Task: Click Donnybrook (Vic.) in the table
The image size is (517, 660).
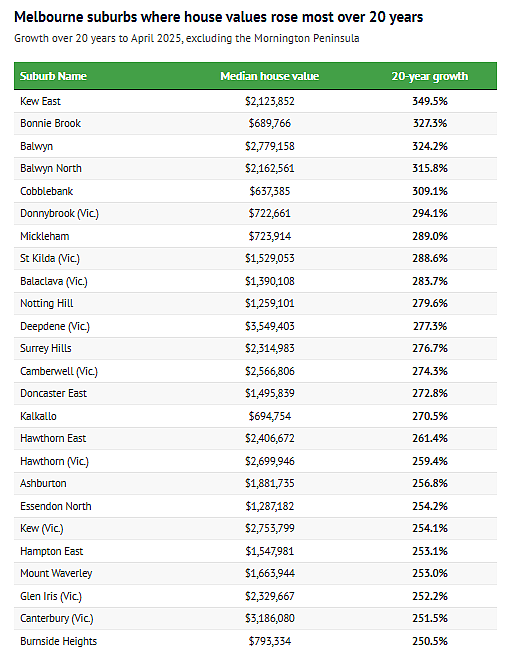Action: (x=59, y=213)
